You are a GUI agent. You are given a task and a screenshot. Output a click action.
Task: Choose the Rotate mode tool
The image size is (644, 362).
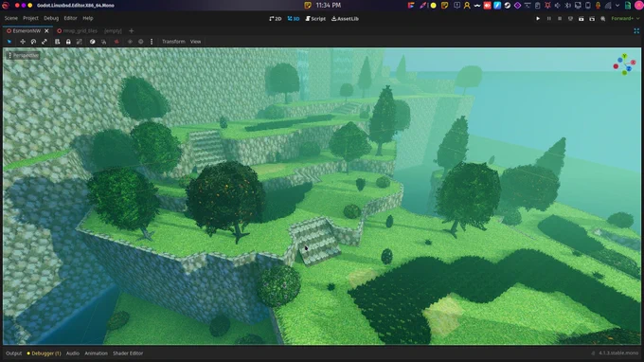point(33,42)
